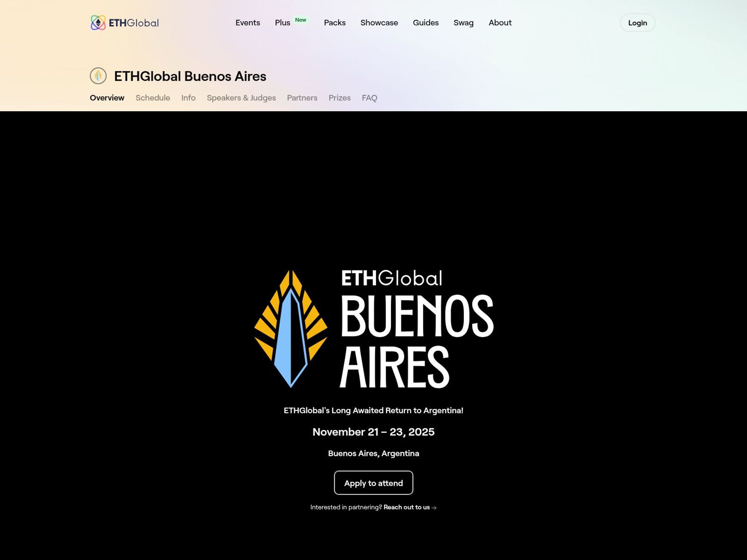The width and height of the screenshot is (747, 560).
Task: Click the Apply to attend button
Action: [373, 483]
